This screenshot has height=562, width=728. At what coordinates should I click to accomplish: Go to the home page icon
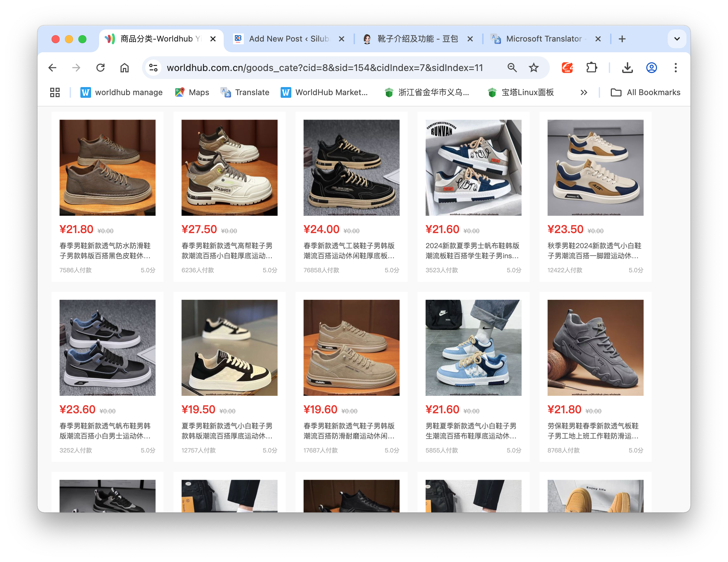point(125,68)
